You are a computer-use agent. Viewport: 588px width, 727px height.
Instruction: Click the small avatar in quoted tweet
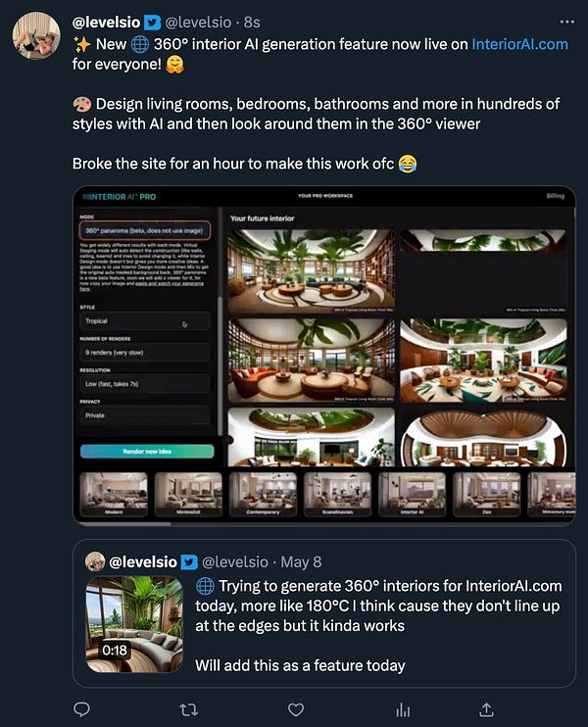point(95,561)
